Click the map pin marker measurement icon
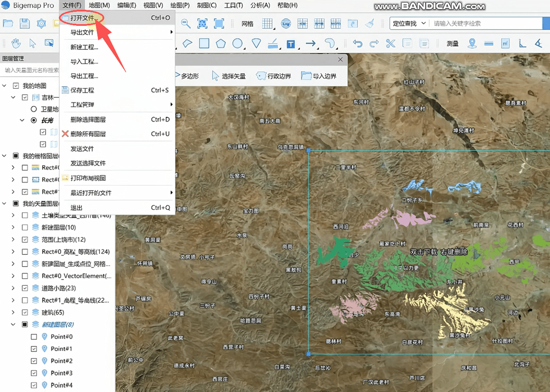The image size is (550, 392). point(472,43)
